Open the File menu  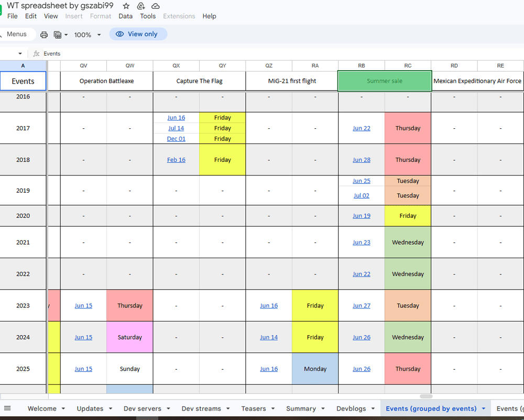(13, 16)
